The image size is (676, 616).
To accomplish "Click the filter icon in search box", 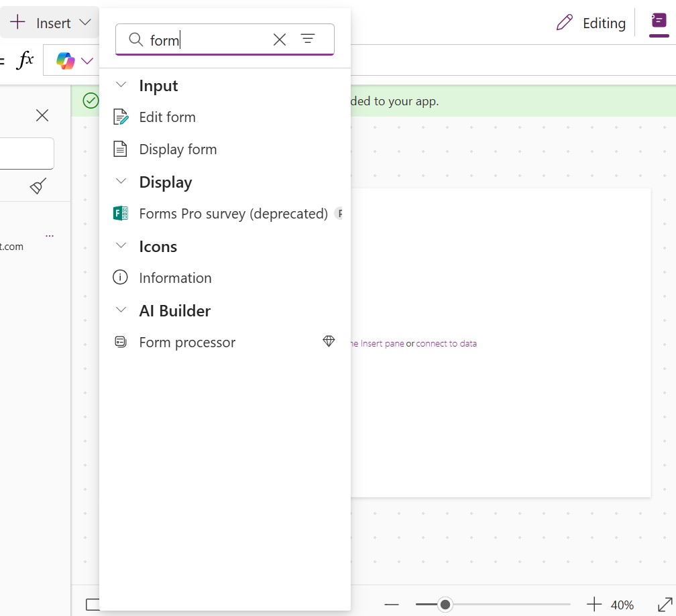I will 308,40.
